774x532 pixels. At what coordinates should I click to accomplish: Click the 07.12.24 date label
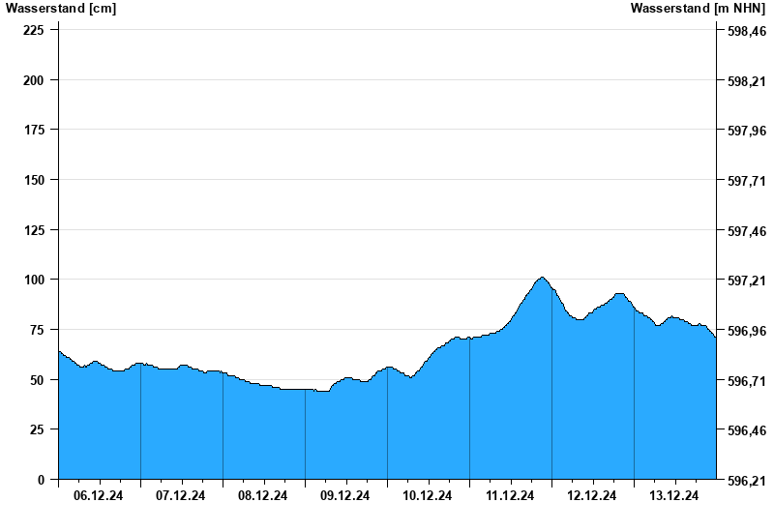pyautogui.click(x=180, y=495)
